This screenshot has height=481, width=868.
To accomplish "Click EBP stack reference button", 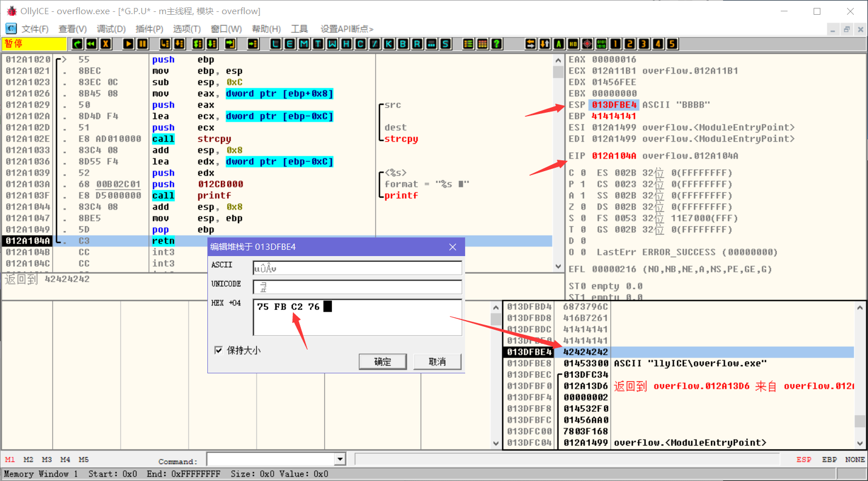I will click(829, 459).
